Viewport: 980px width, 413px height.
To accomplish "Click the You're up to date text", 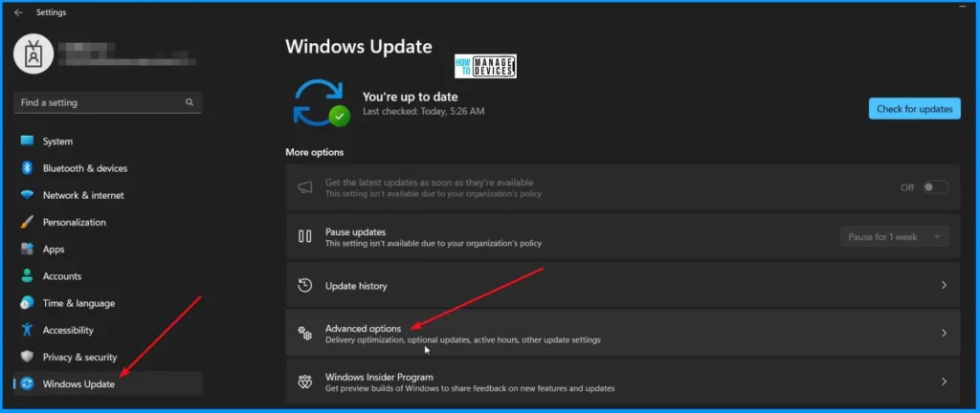I will tap(410, 97).
